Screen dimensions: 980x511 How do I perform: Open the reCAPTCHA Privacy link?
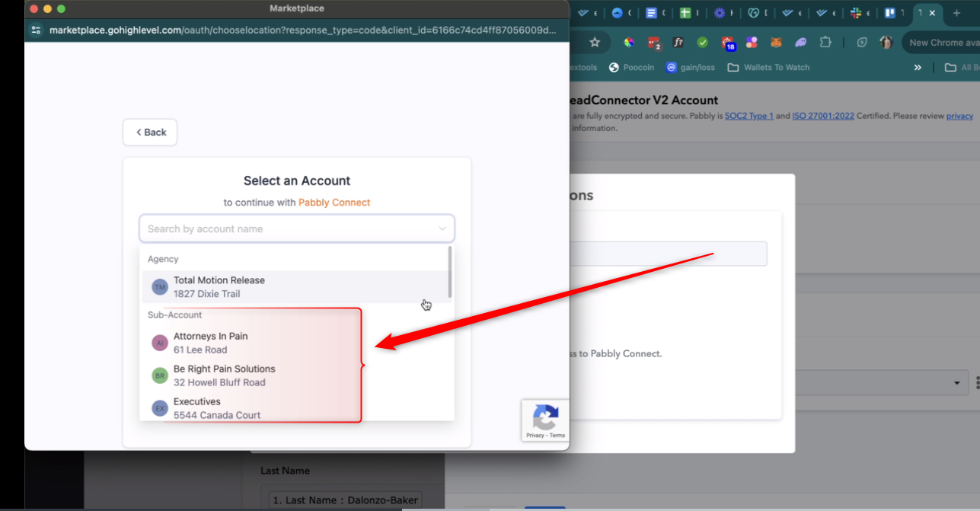click(x=535, y=436)
